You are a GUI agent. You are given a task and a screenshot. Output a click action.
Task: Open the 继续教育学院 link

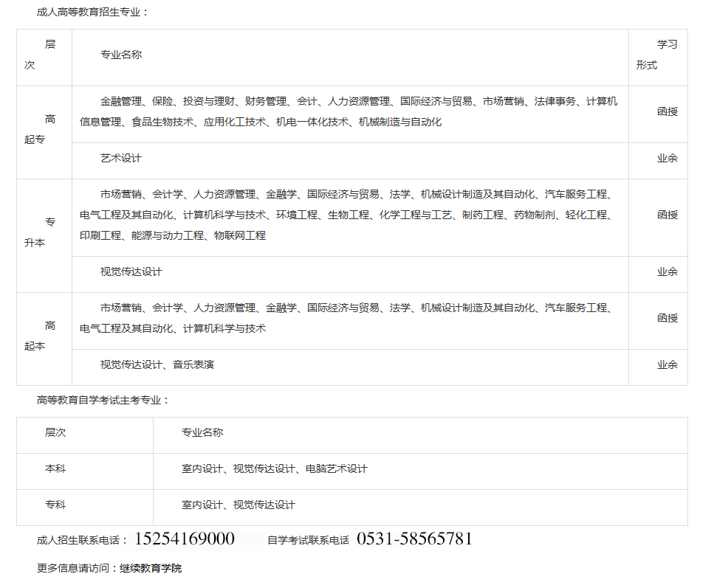pyautogui.click(x=151, y=568)
